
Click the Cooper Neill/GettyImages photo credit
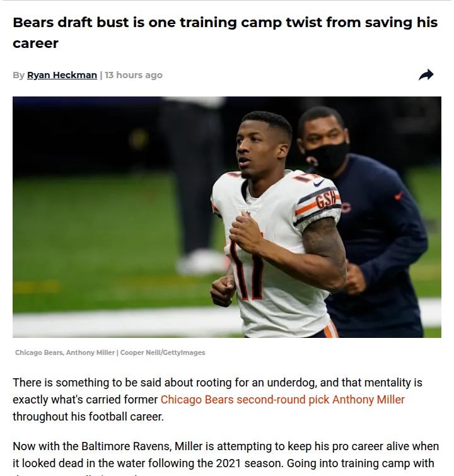pos(163,352)
